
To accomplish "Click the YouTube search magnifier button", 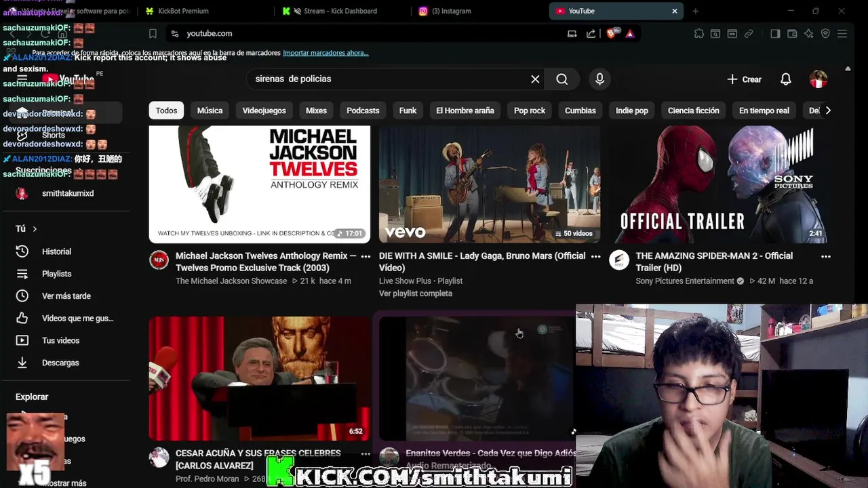I will tap(561, 79).
